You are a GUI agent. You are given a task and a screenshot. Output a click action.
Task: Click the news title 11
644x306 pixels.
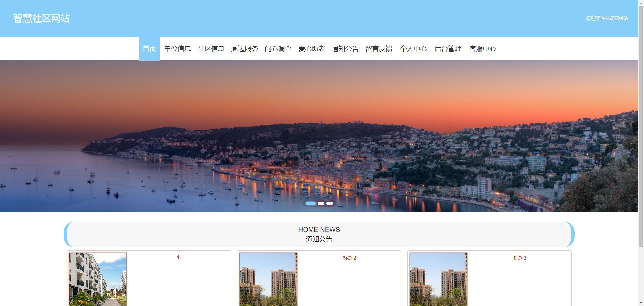pyautogui.click(x=179, y=257)
